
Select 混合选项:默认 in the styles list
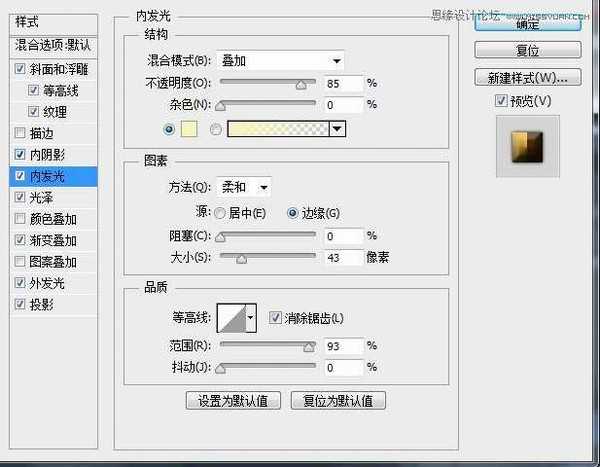coord(53,45)
